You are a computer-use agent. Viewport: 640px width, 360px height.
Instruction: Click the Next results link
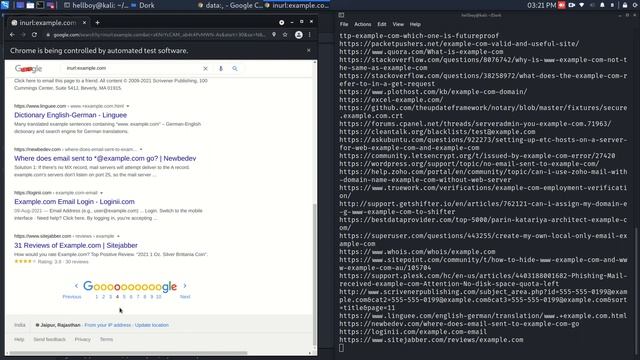click(185, 297)
